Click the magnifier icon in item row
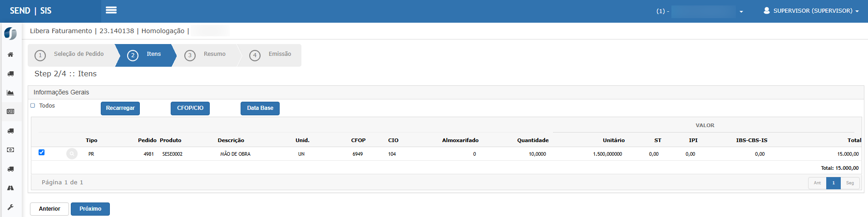868x217 pixels. 72,154
